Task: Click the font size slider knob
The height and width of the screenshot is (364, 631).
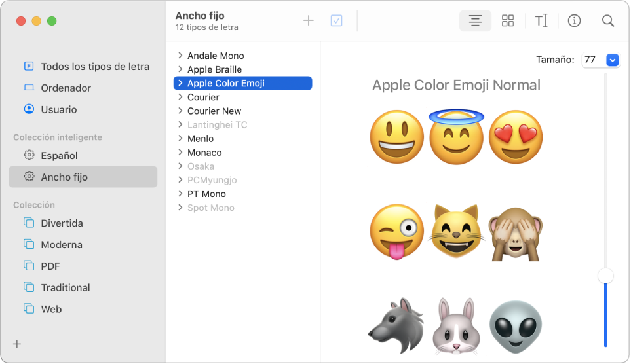Action: click(605, 276)
